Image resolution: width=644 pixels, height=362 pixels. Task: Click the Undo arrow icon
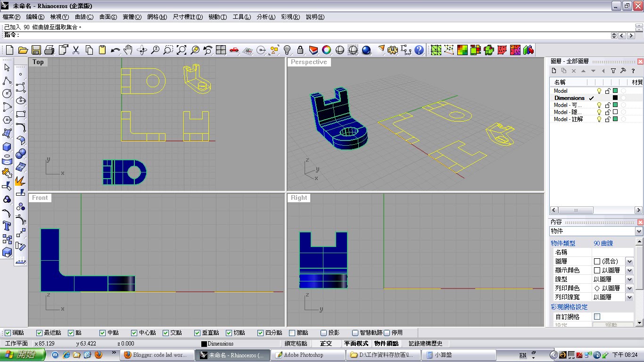[116, 49]
